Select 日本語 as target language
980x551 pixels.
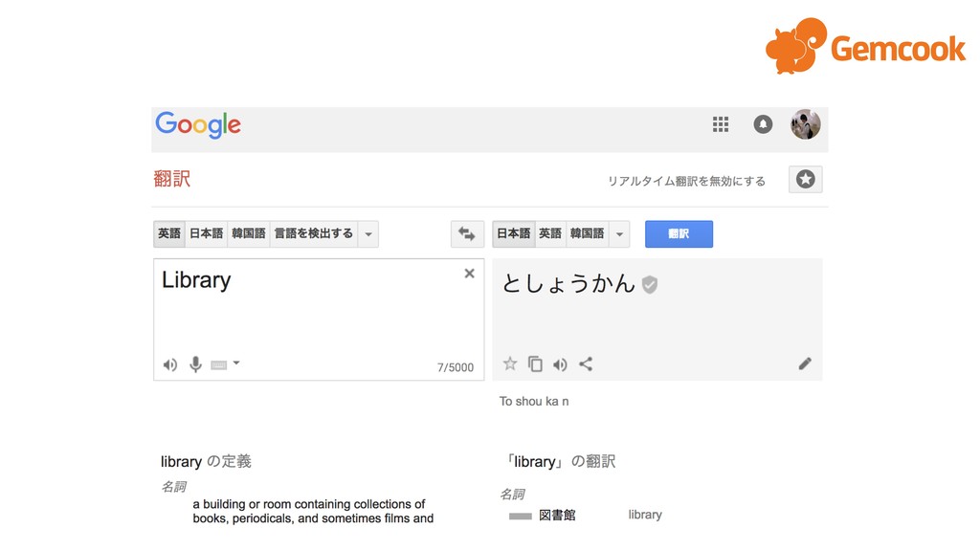(514, 233)
